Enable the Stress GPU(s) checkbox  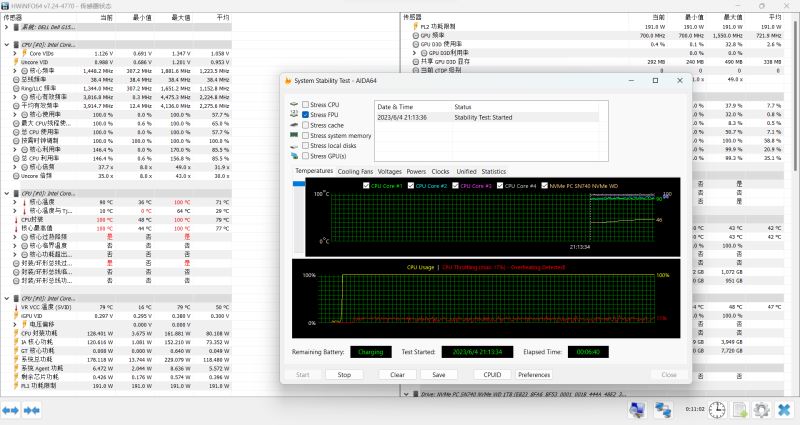click(305, 156)
